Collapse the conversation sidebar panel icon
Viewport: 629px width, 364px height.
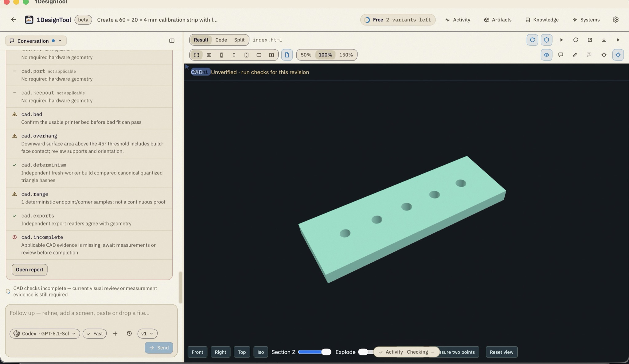point(172,41)
